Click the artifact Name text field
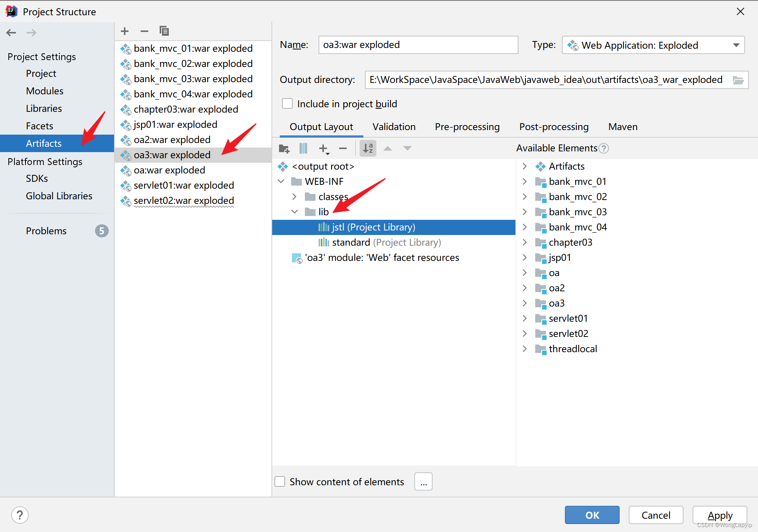Viewport: 758px width, 532px height. click(x=418, y=45)
